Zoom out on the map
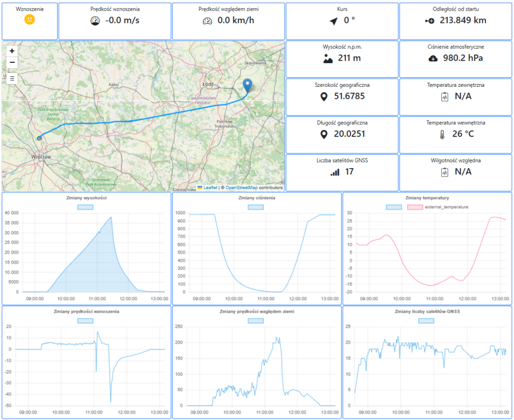The image size is (514, 420). tap(12, 63)
